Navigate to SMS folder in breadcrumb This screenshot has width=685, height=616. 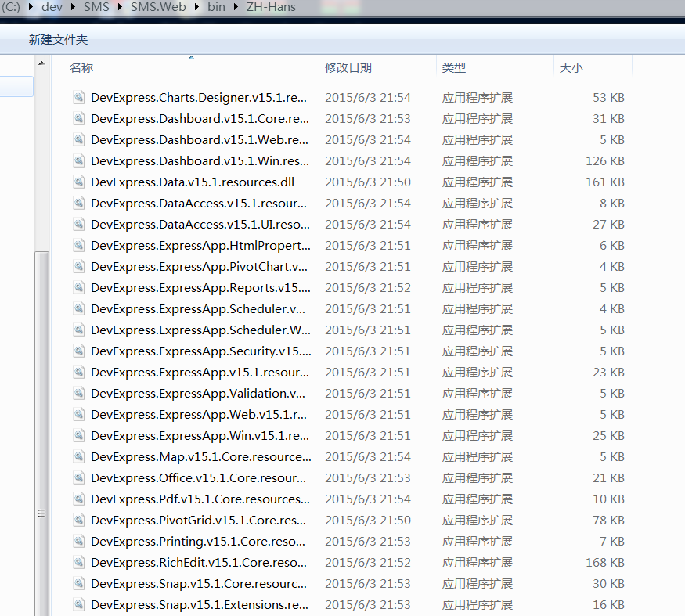pyautogui.click(x=96, y=7)
